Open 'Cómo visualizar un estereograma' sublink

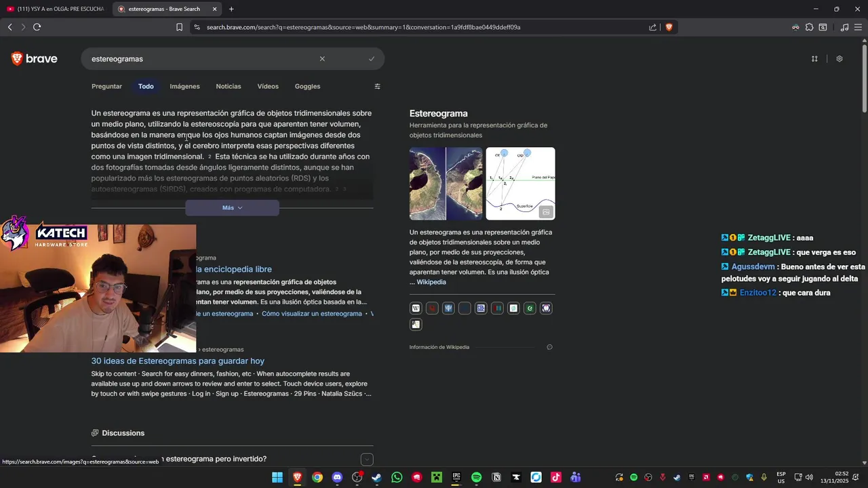[312, 314]
